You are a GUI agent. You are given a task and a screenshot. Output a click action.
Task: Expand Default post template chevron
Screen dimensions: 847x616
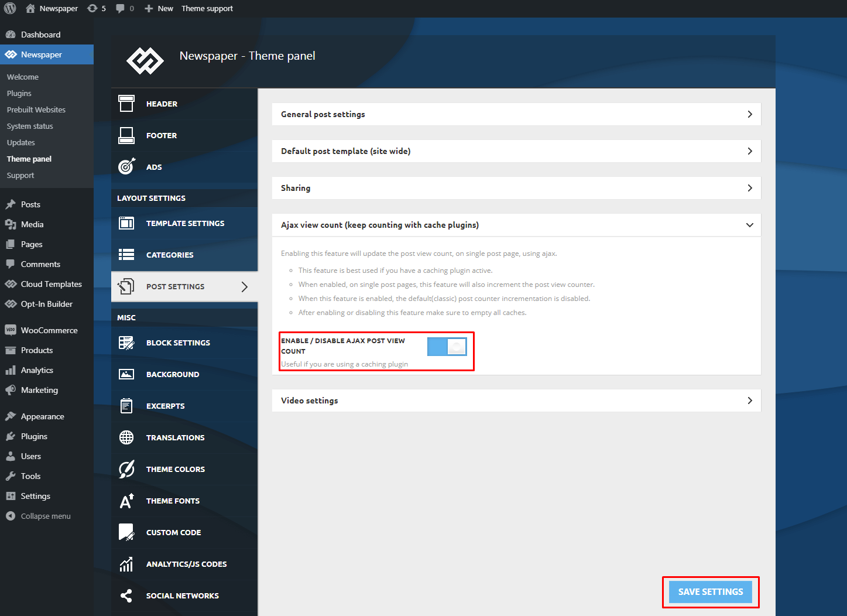(750, 151)
